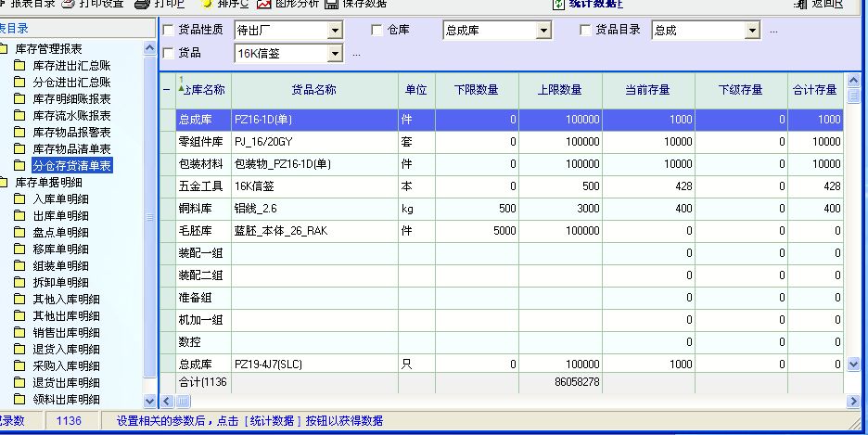Viewport: 868px width, 435px height.
Task: Toggle the 仓库 filter checkbox
Action: [377, 31]
